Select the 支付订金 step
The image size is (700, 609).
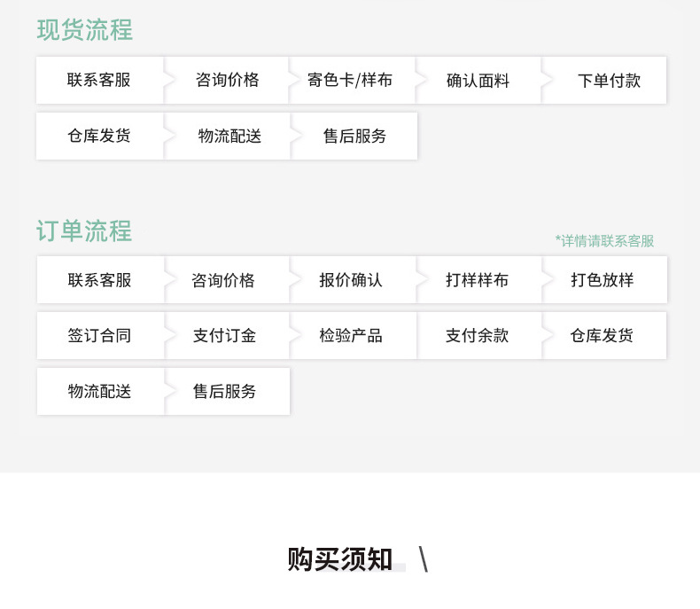227,336
